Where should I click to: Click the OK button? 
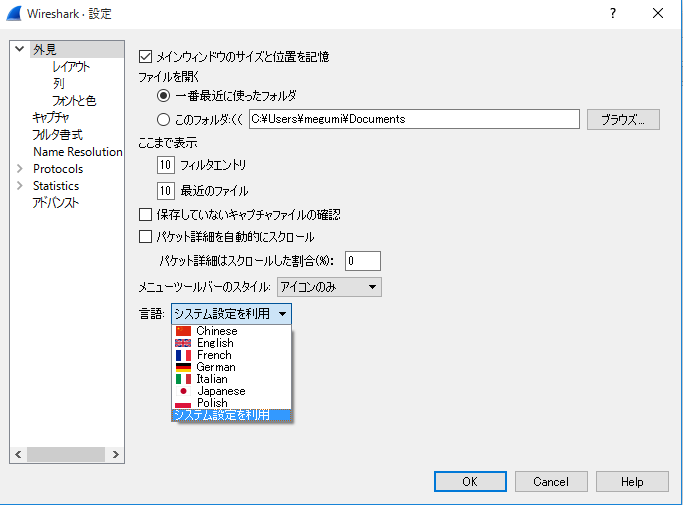pyautogui.click(x=470, y=481)
